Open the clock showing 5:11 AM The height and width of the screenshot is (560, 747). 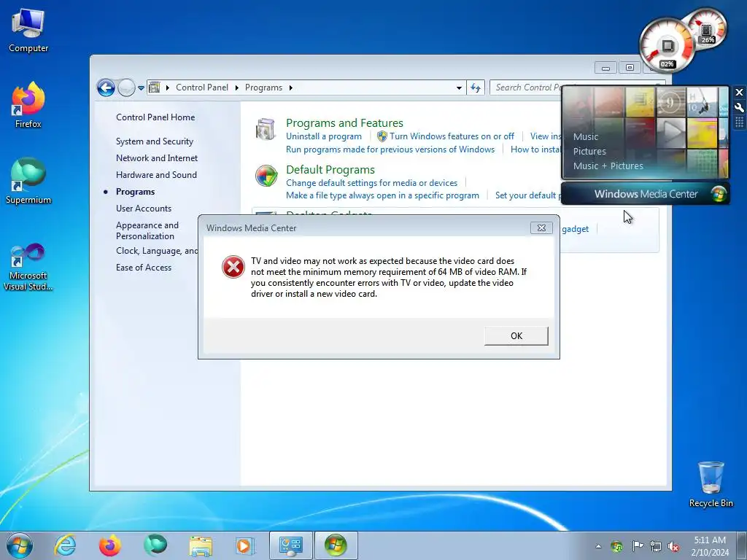[710, 545]
